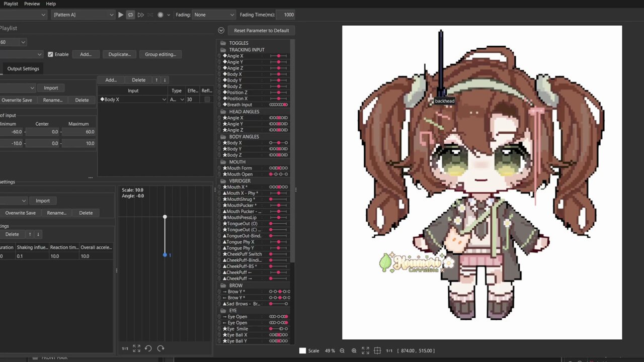Viewport: 644px width, 362px height.
Task: Click 1:1 icon under pendulum view
Action: pos(125,348)
